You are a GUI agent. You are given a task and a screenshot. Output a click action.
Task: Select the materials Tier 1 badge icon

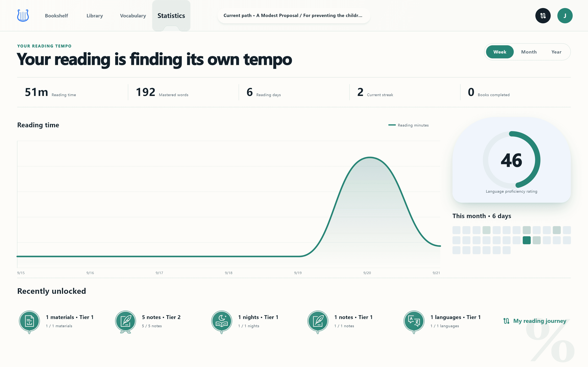[29, 321]
